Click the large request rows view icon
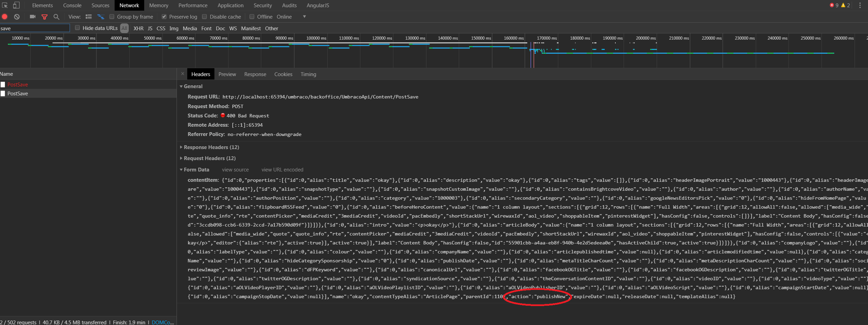 [88, 17]
